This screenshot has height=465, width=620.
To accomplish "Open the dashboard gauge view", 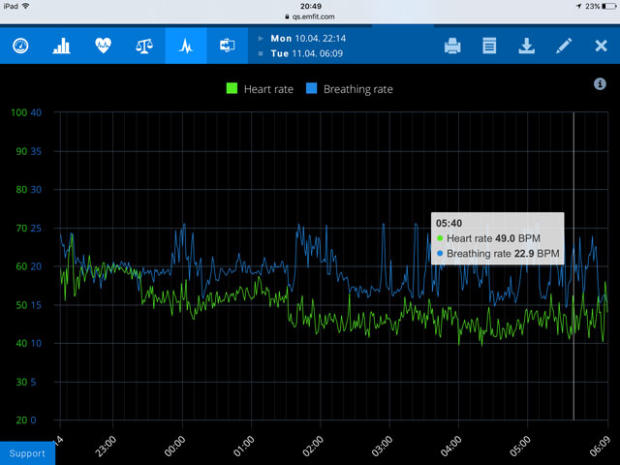I will (x=20, y=46).
